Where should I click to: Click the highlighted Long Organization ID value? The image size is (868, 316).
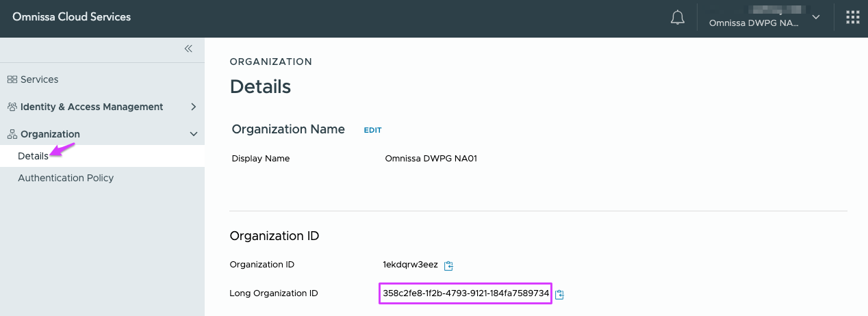[465, 293]
